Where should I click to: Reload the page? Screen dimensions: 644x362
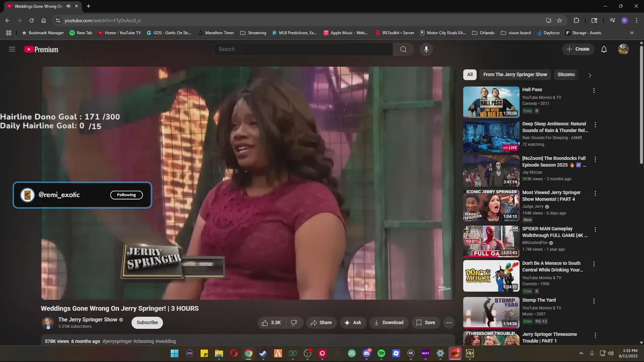coord(31,21)
